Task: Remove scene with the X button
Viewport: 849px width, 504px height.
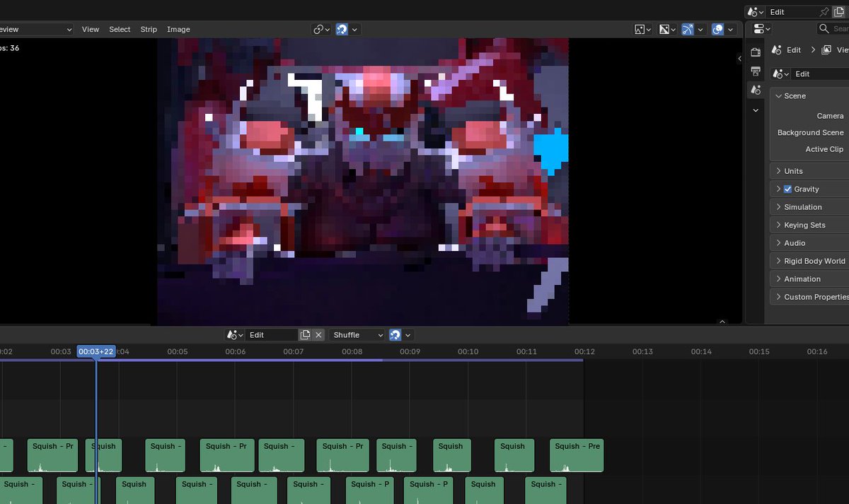Action: click(318, 335)
